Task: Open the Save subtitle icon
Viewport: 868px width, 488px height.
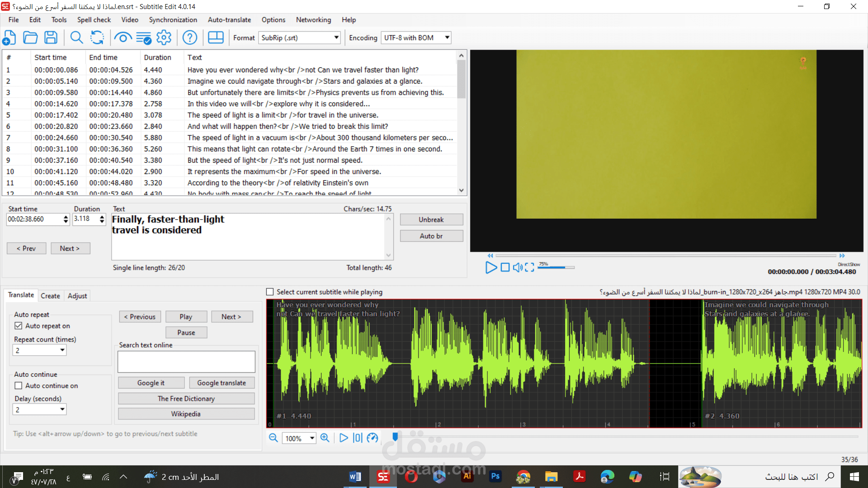Action: tap(51, 38)
